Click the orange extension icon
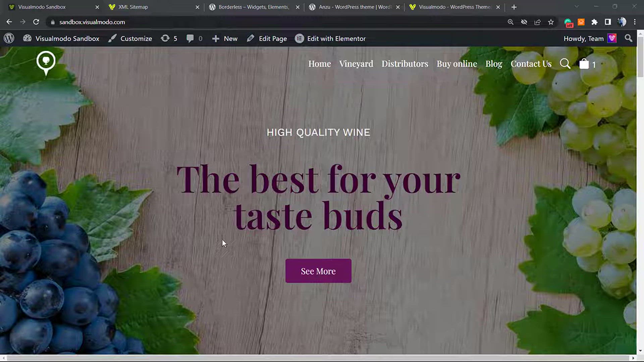Screen dimensions: 644x362 (x=581, y=22)
